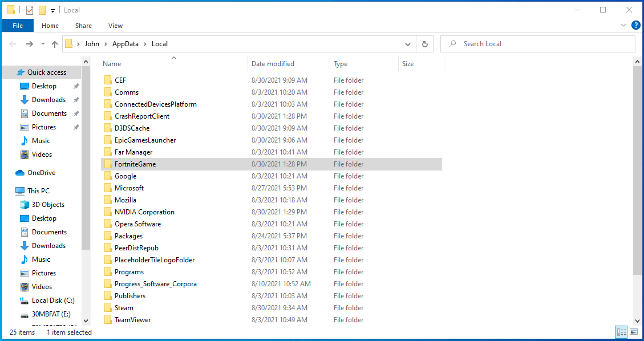Open pinned Pictures under Quick access
This screenshot has width=644, height=341.
point(43,127)
